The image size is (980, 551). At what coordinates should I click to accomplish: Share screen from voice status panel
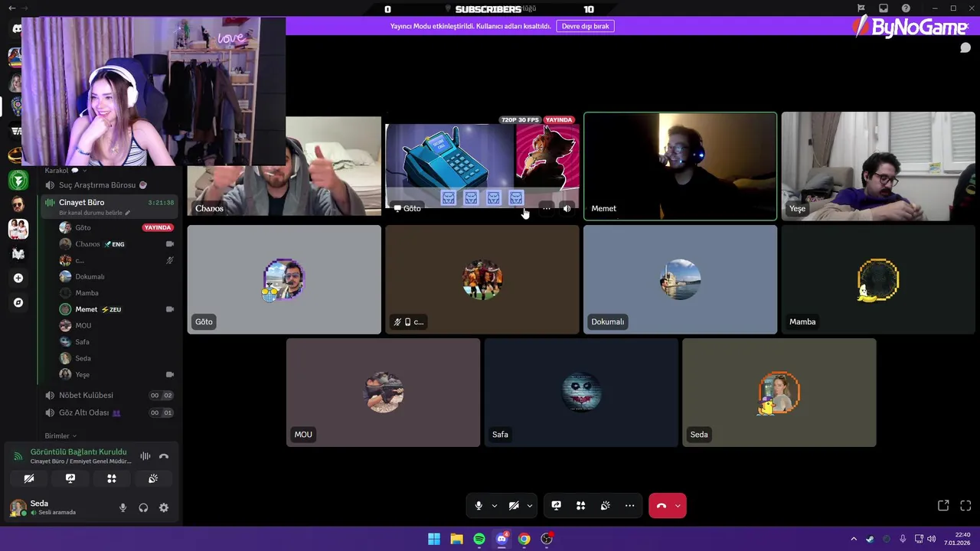pyautogui.click(x=70, y=478)
